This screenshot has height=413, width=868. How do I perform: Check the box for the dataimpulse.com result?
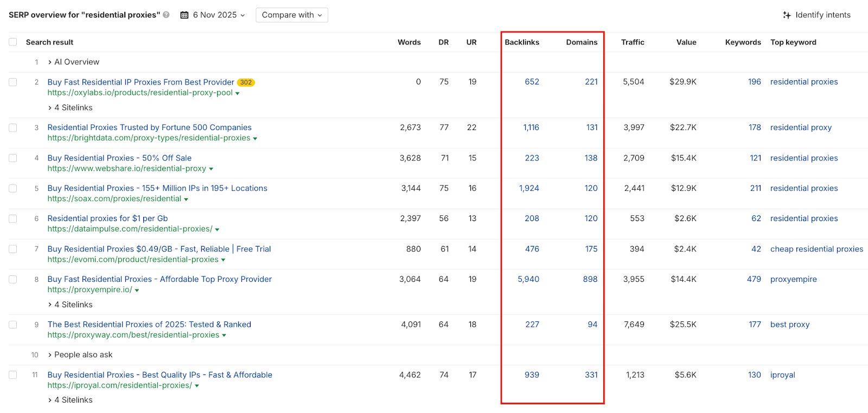coord(13,219)
